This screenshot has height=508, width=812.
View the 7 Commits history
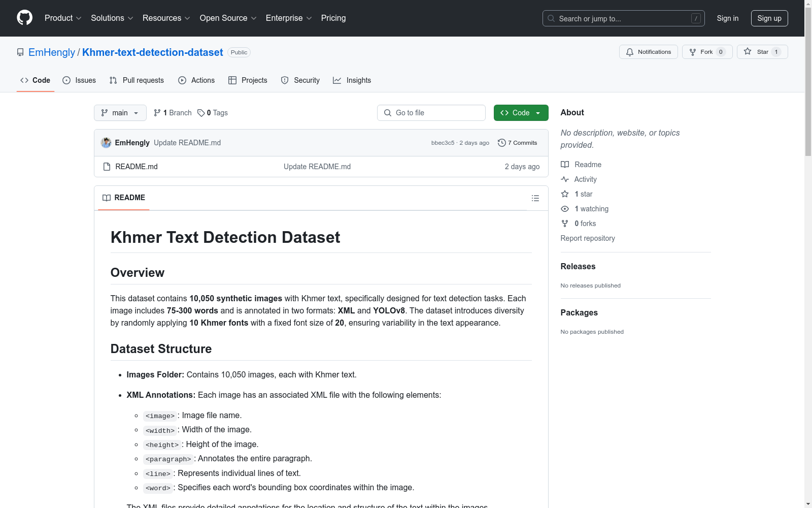pos(518,143)
